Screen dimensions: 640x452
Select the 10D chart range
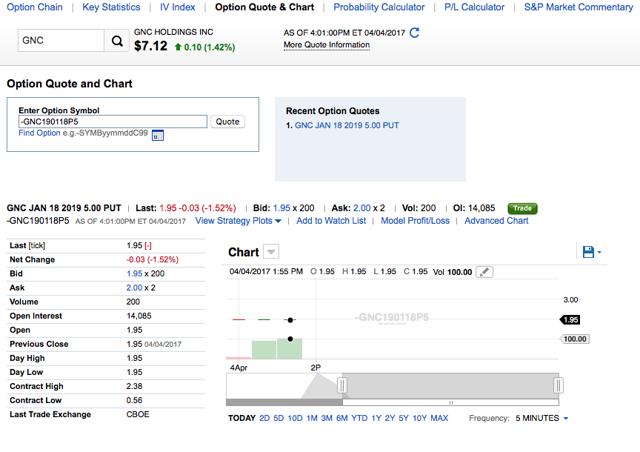coord(295,418)
